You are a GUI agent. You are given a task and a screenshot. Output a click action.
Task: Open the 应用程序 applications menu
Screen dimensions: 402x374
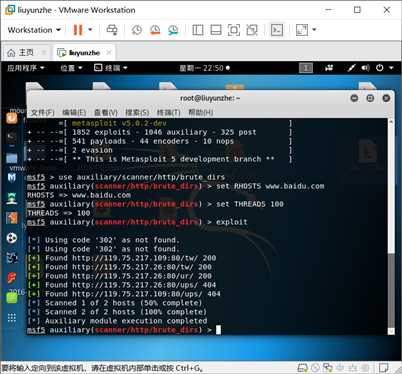coord(26,68)
